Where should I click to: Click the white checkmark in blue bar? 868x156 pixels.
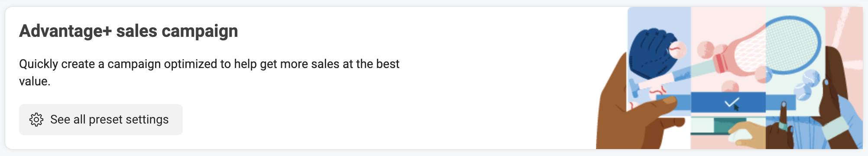click(x=732, y=103)
